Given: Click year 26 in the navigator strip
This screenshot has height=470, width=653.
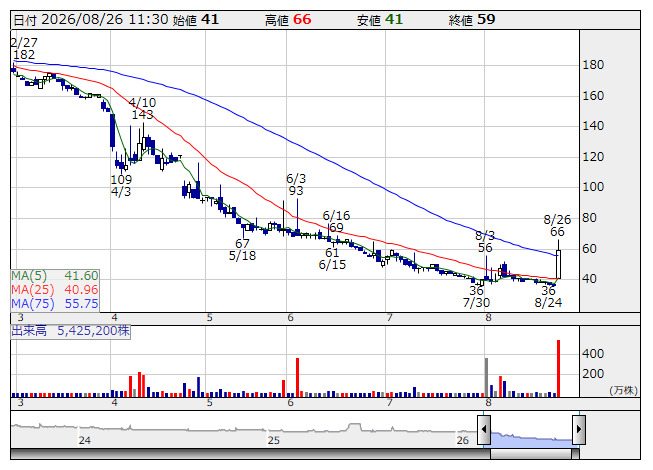Looking at the screenshot, I should (462, 440).
